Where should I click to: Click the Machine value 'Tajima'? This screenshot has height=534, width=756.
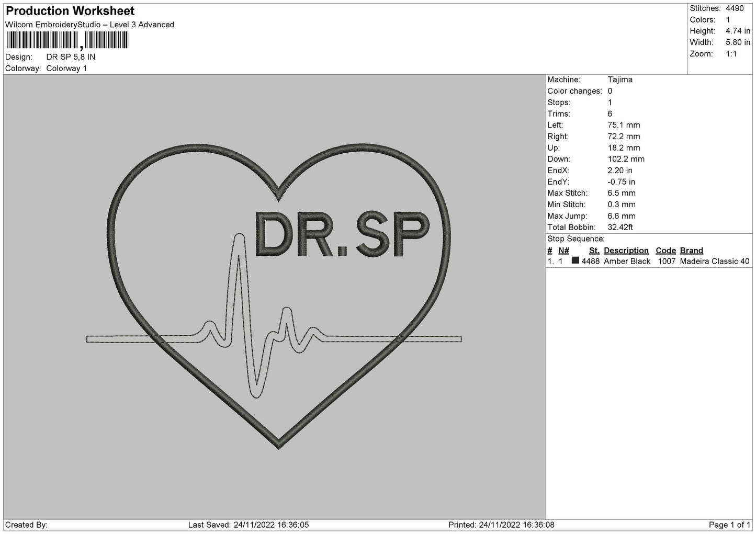tap(620, 79)
